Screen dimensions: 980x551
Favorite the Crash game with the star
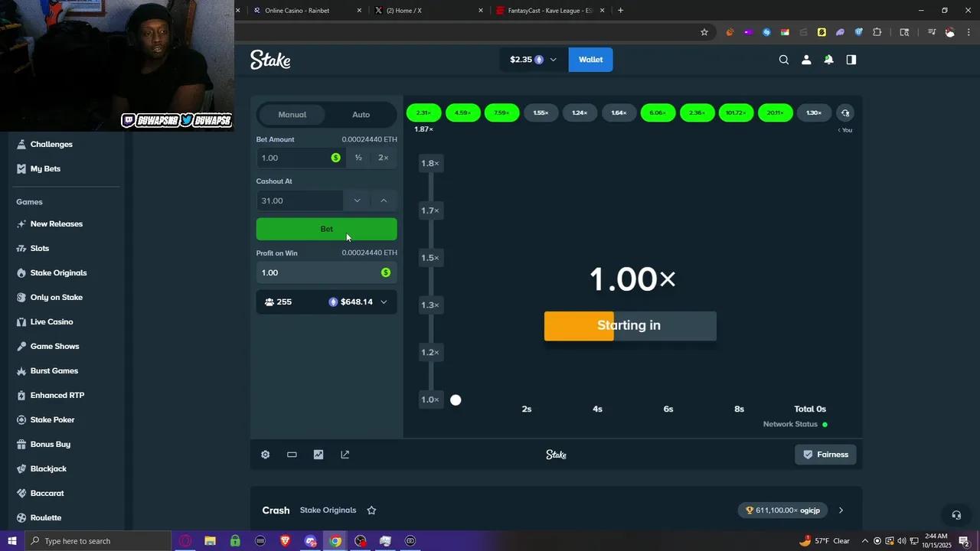tap(371, 510)
